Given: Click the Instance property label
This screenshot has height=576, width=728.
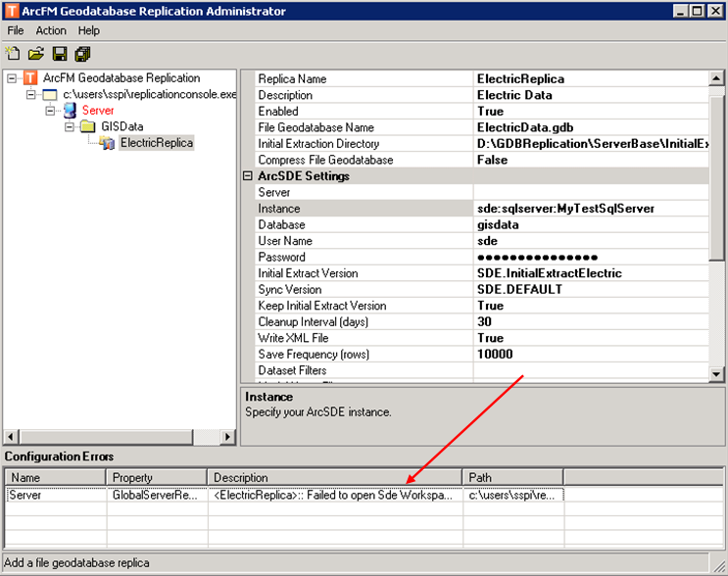Looking at the screenshot, I should pos(279,209).
